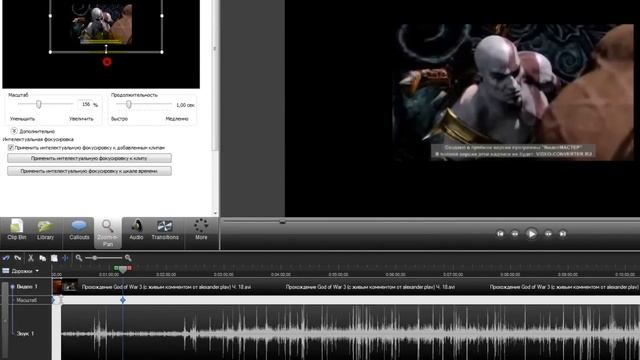Adjust the Продолжительность duration slider

pos(129,104)
